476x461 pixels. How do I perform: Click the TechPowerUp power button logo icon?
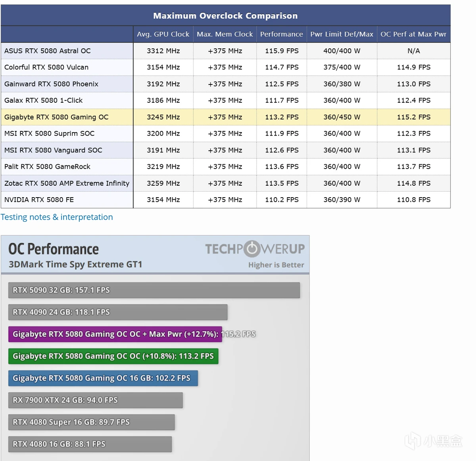(251, 249)
